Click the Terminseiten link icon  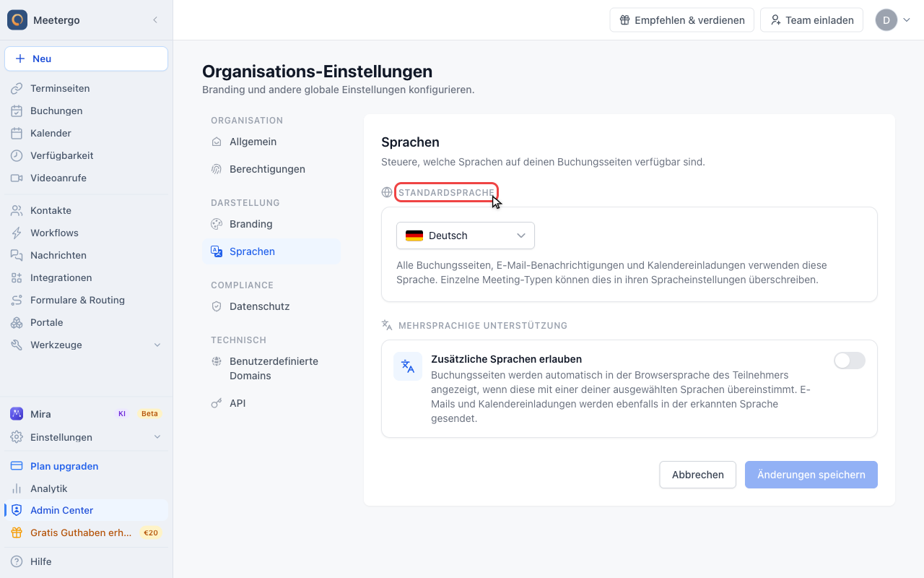click(17, 88)
